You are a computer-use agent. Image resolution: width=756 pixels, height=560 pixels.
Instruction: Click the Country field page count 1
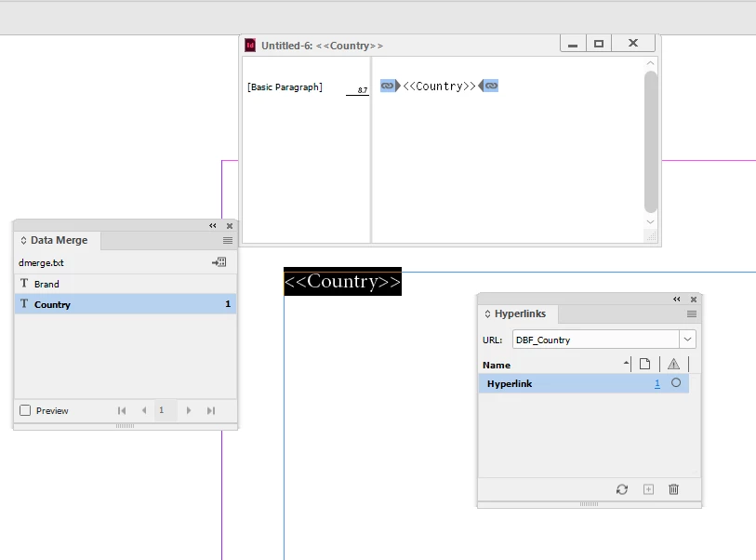pos(228,304)
